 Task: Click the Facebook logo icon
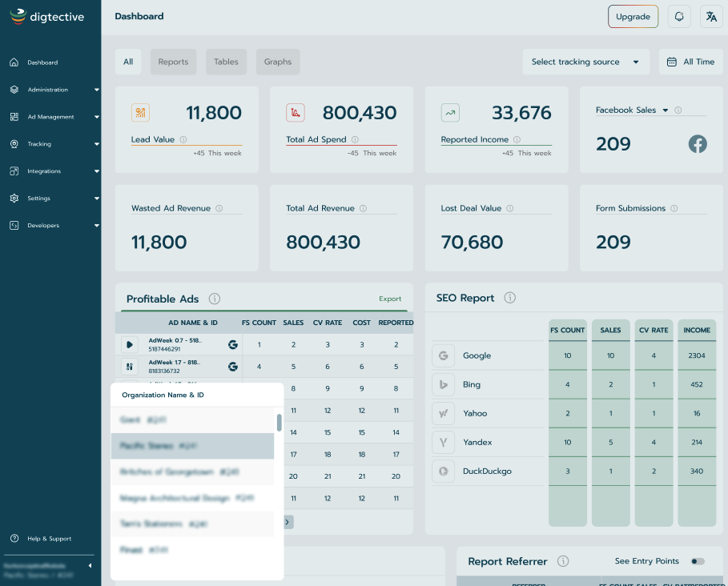(x=698, y=144)
